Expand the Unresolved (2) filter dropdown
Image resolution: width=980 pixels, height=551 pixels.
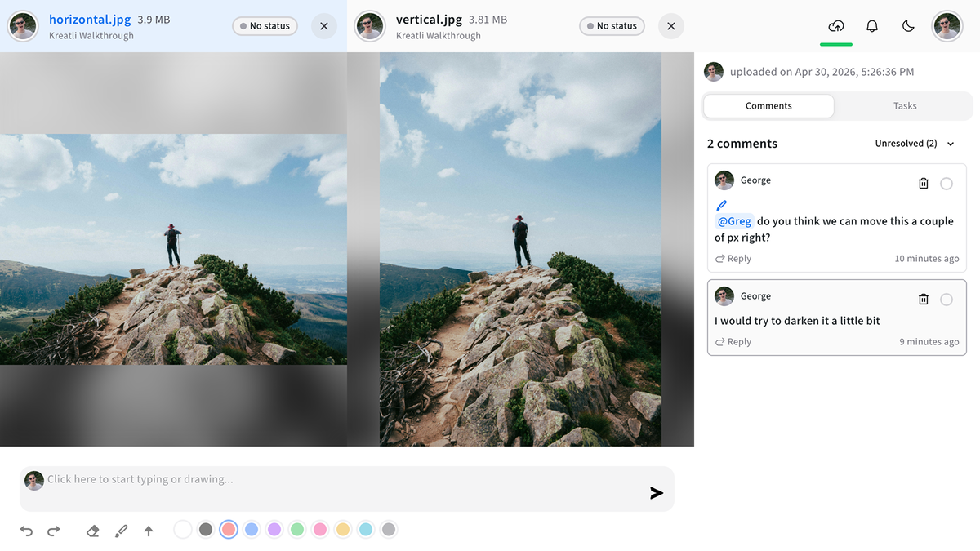pos(915,144)
